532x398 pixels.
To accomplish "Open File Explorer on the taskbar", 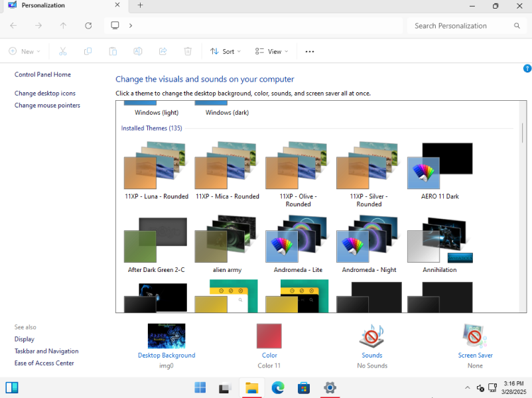I will point(252,387).
